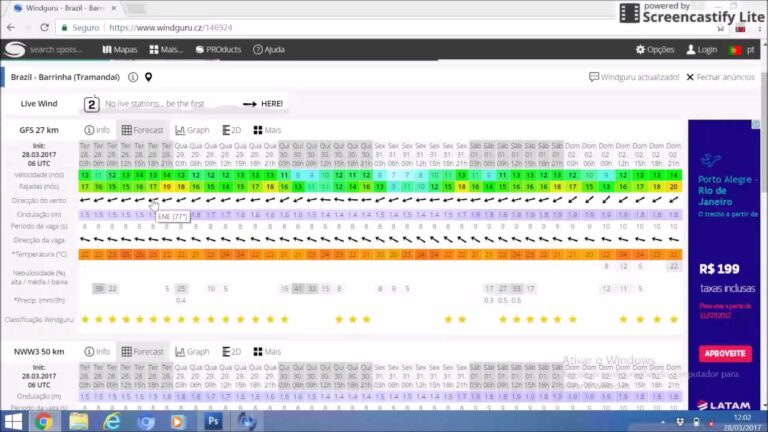Open Opções settings gear
The height and width of the screenshot is (432, 768).
(x=655, y=49)
